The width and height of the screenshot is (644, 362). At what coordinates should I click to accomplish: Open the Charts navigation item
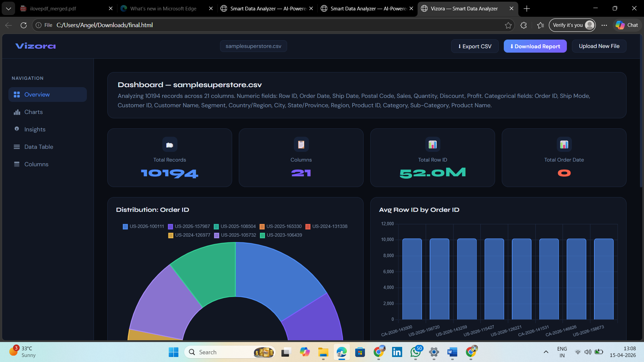pyautogui.click(x=48, y=112)
